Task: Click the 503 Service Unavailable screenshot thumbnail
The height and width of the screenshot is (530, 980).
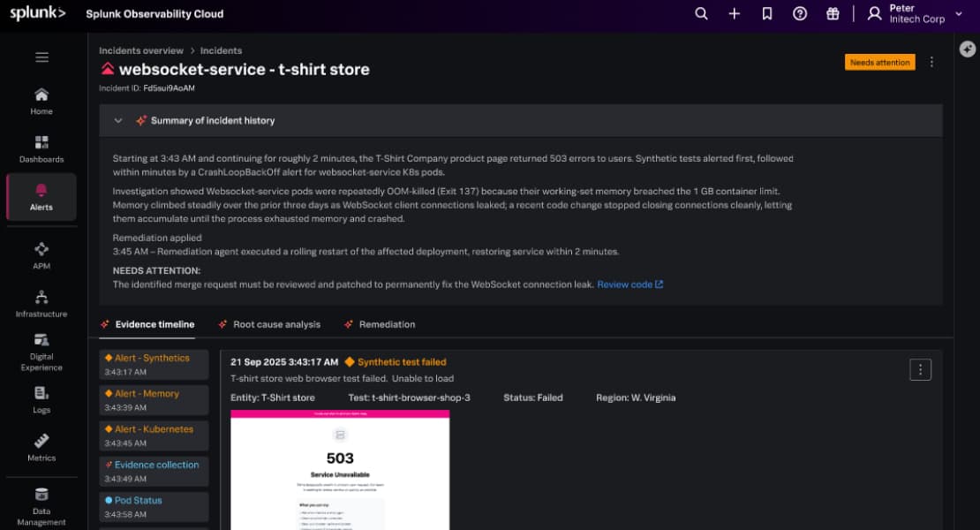Action: 340,468
